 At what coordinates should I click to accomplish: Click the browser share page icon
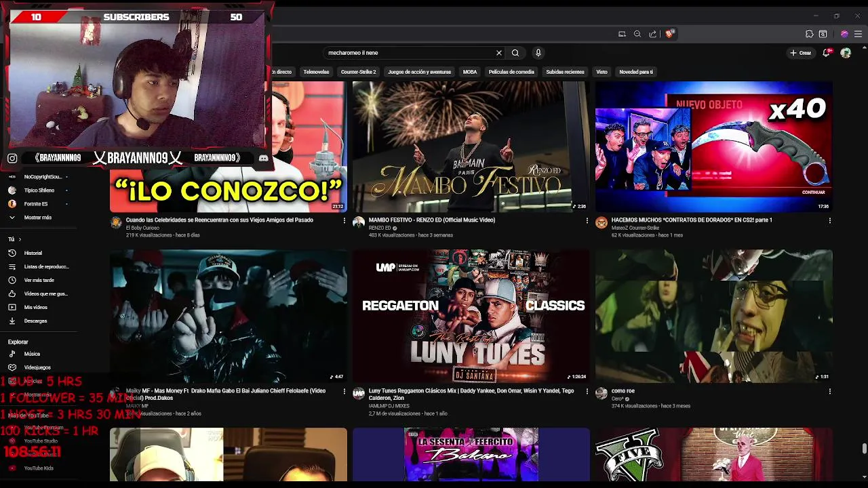point(652,34)
